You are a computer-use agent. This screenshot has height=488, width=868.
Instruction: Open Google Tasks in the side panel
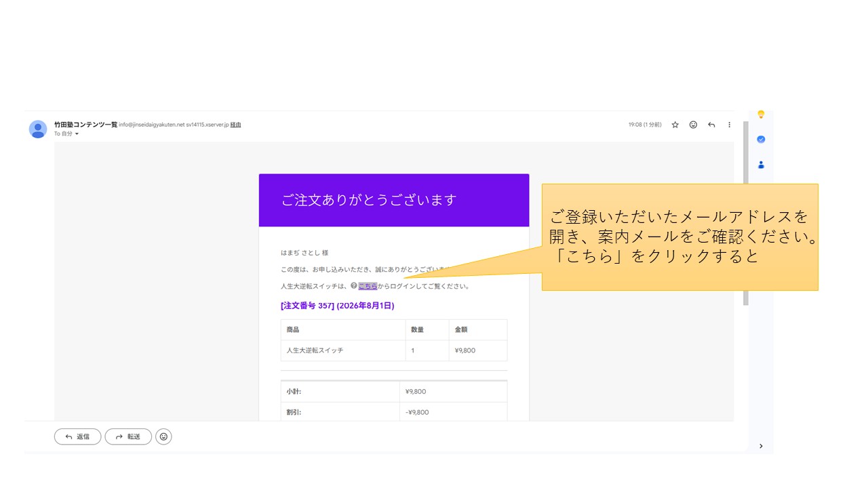[761, 139]
